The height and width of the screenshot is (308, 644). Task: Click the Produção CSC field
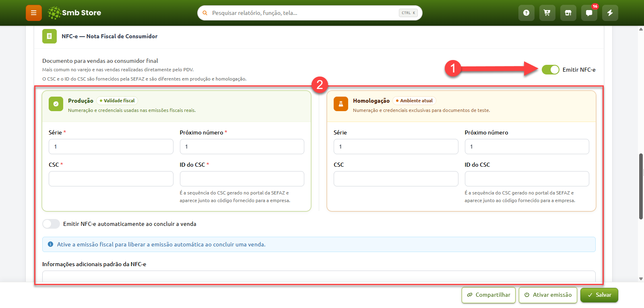[111, 179]
